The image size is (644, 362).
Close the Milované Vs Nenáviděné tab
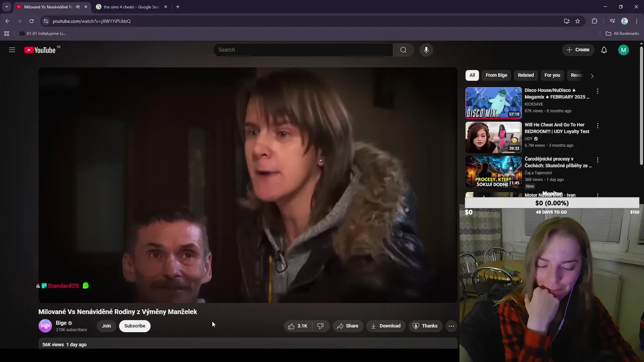[86, 7]
